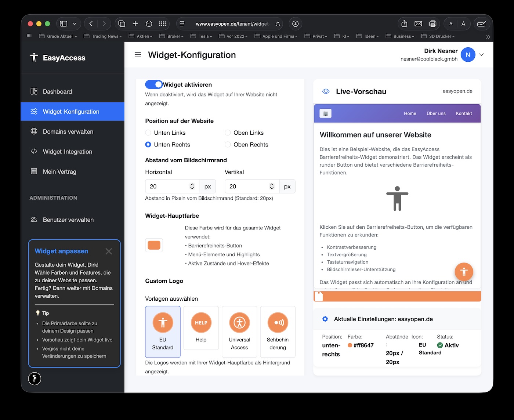Open Mein Vertrag from the sidebar

[60, 171]
